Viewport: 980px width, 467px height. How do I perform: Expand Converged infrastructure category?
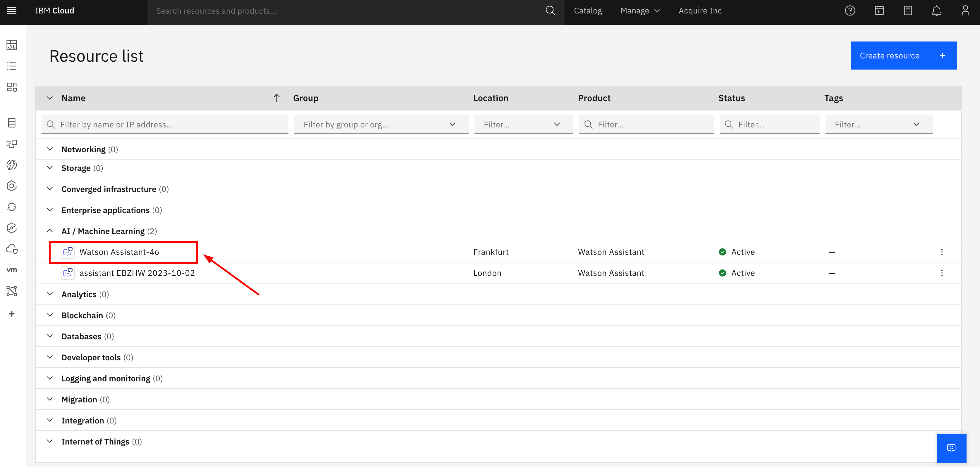click(x=50, y=189)
